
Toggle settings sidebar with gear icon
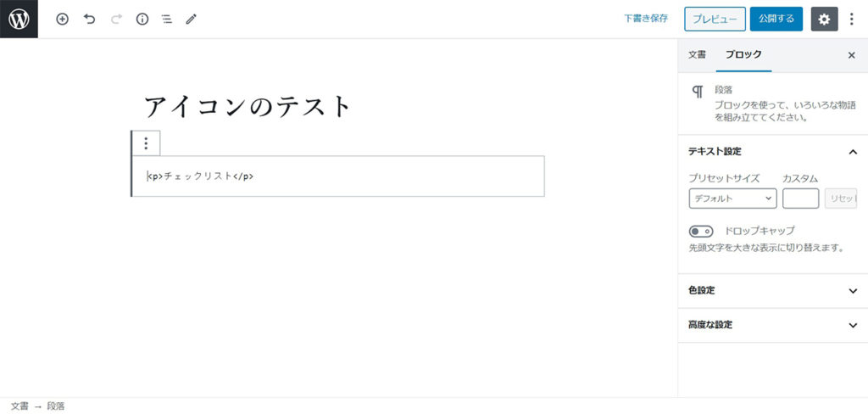point(824,19)
